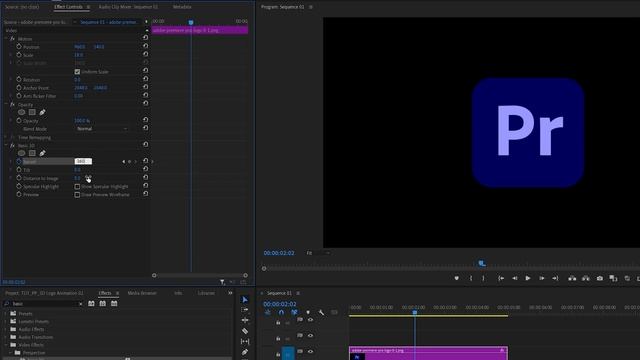Open Timeline Display Settings wrench
Screen dimensions: 640x360
322,313
